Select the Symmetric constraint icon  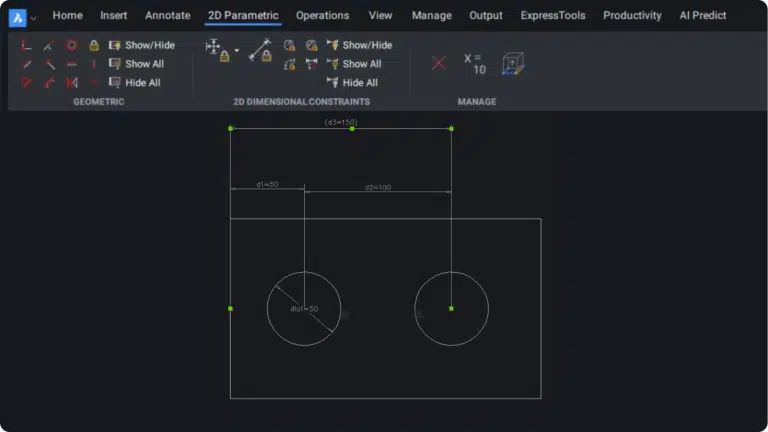click(71, 83)
